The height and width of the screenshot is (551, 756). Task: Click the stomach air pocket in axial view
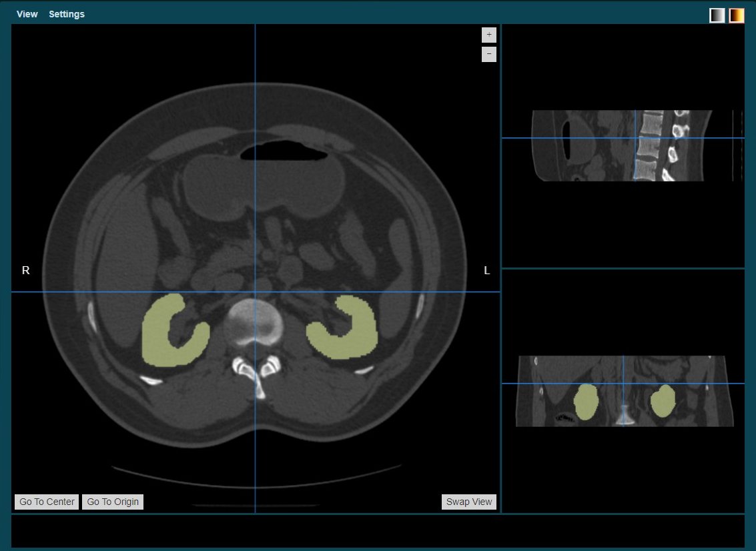pos(284,150)
